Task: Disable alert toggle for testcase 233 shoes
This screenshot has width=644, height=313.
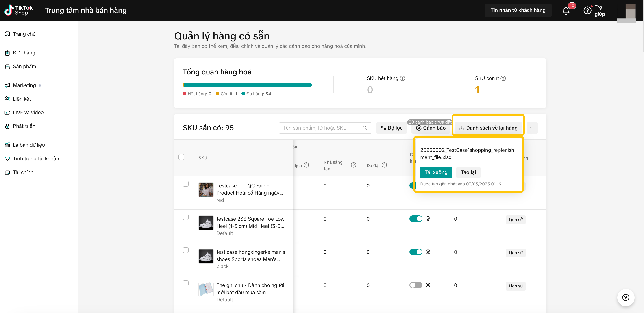Action: coord(416,219)
